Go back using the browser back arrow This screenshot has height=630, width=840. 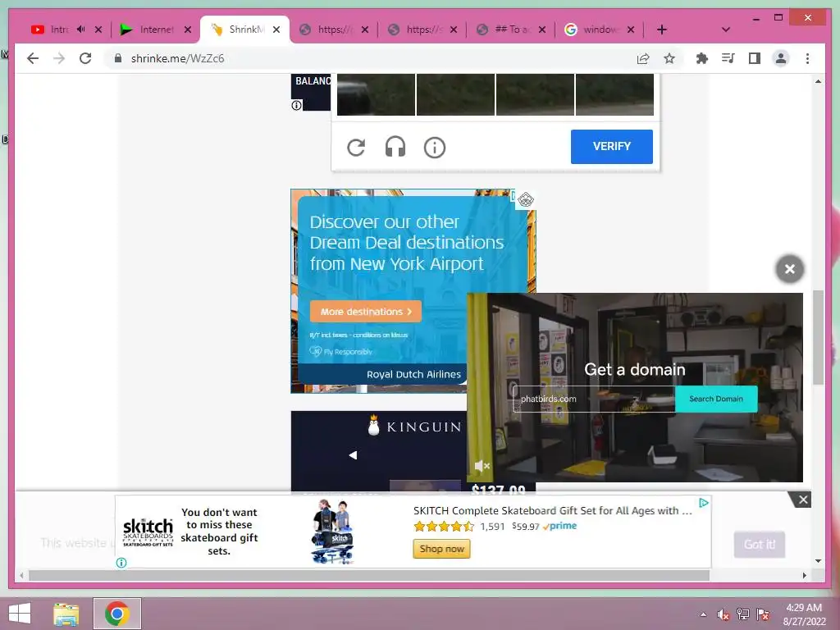click(x=33, y=58)
